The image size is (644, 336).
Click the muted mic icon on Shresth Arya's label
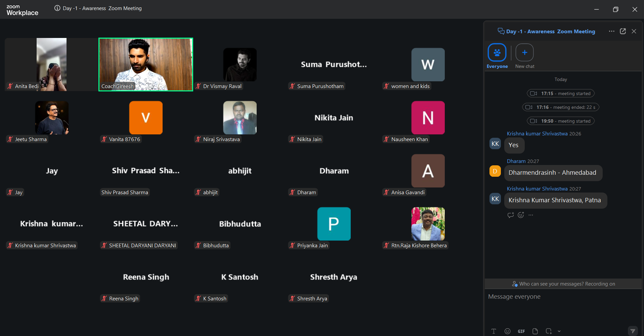pyautogui.click(x=292, y=298)
